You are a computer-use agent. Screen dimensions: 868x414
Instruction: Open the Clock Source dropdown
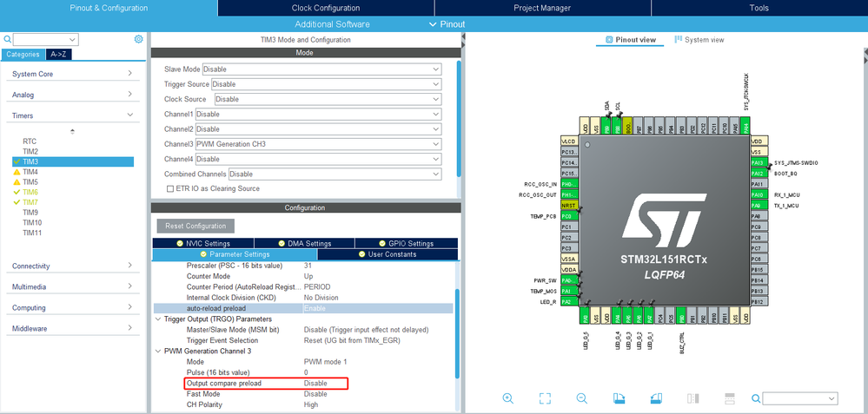click(x=328, y=99)
